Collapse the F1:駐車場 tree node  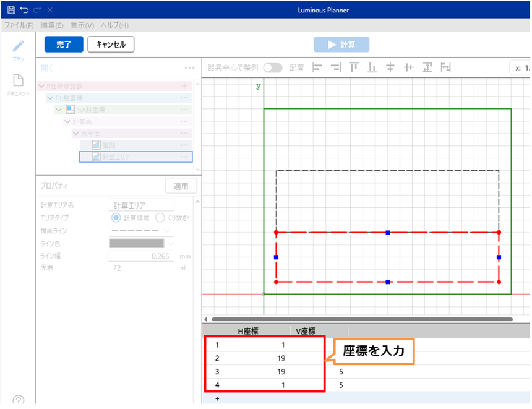[49, 98]
